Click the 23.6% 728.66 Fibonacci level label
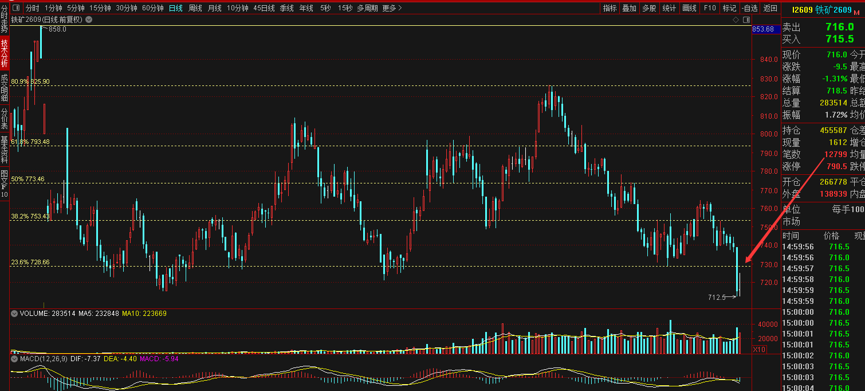The image size is (865, 391). 30,263
